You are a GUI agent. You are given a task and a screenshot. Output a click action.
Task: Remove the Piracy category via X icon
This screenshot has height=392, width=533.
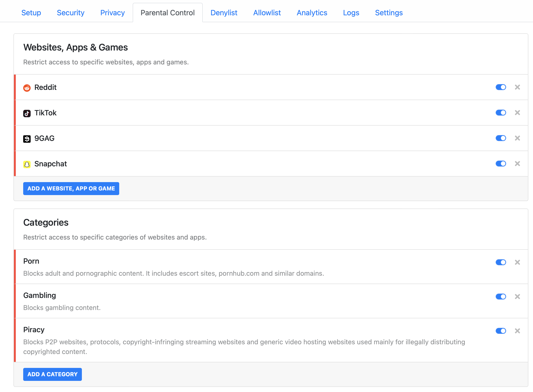click(x=517, y=331)
